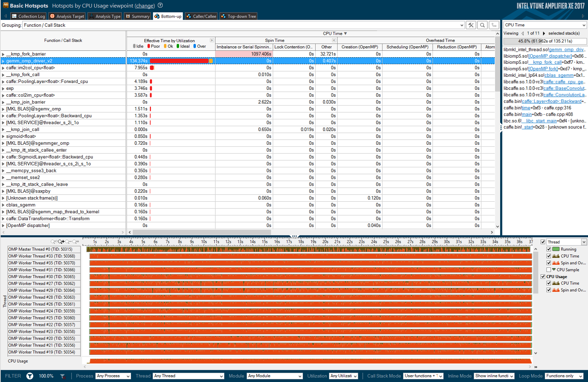
Task: Toggle Thread CPU Time checkbox
Action: (549, 256)
